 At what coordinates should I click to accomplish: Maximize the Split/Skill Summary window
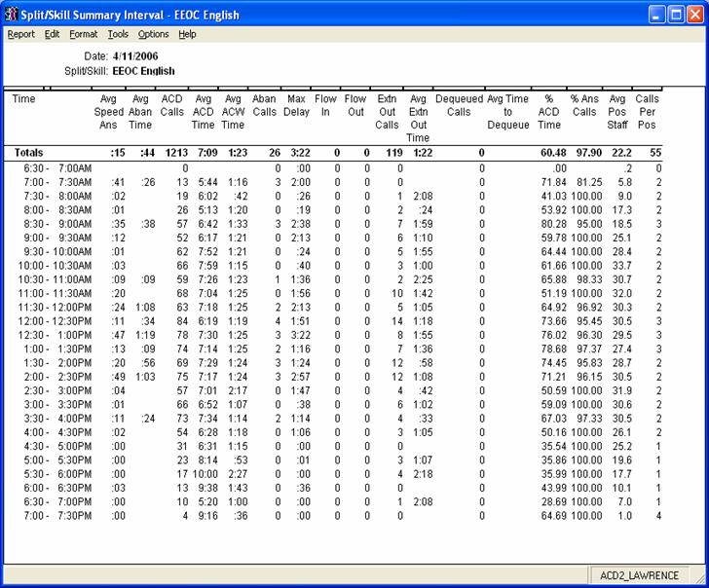(x=676, y=15)
